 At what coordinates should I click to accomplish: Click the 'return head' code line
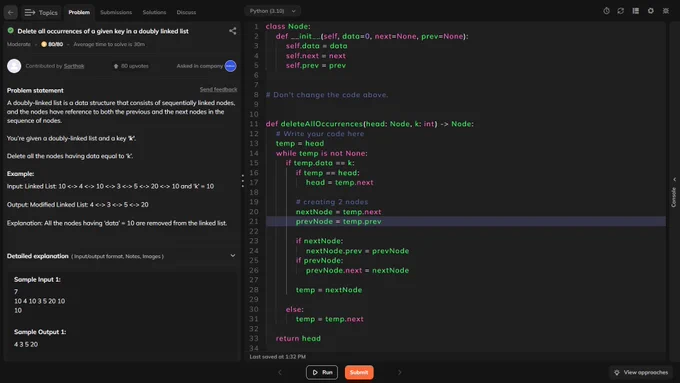point(298,338)
